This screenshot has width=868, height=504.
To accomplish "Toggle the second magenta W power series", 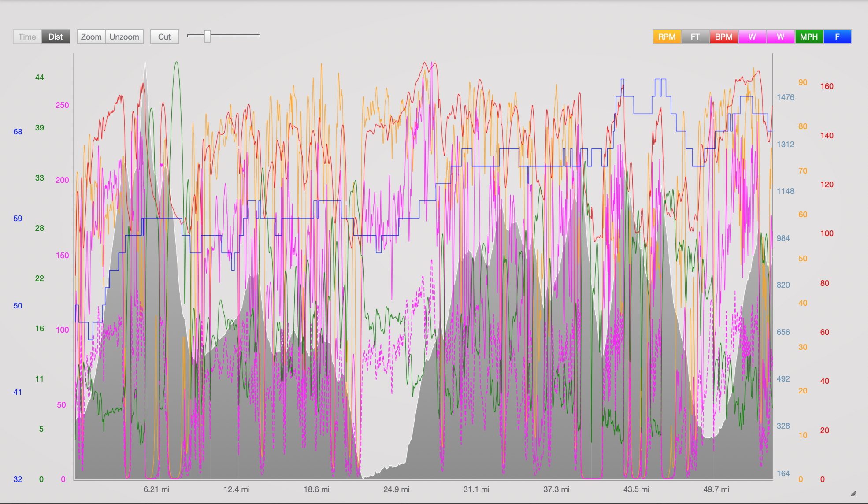I will pos(780,37).
